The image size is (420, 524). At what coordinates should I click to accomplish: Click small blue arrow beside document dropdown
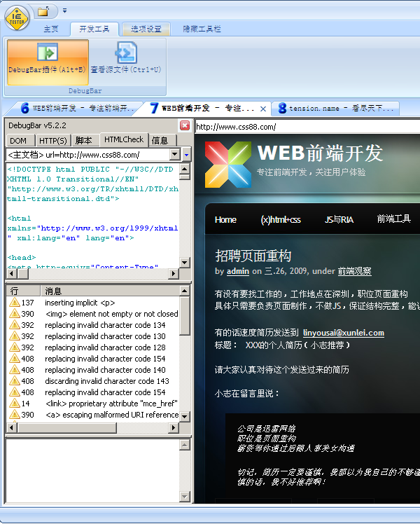point(186,154)
